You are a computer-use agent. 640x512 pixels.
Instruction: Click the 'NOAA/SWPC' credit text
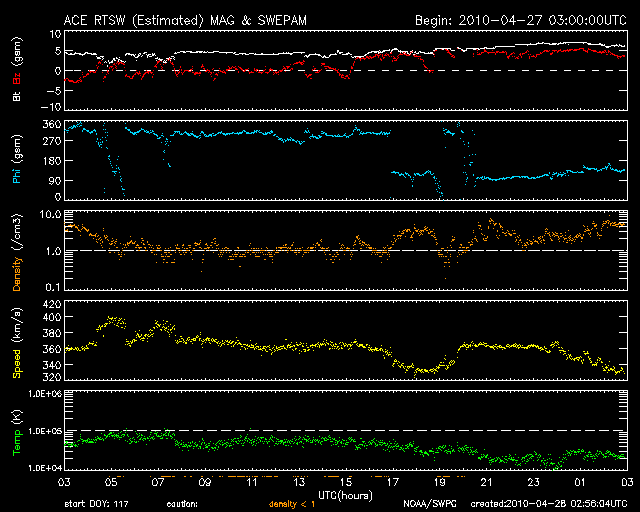[430, 504]
